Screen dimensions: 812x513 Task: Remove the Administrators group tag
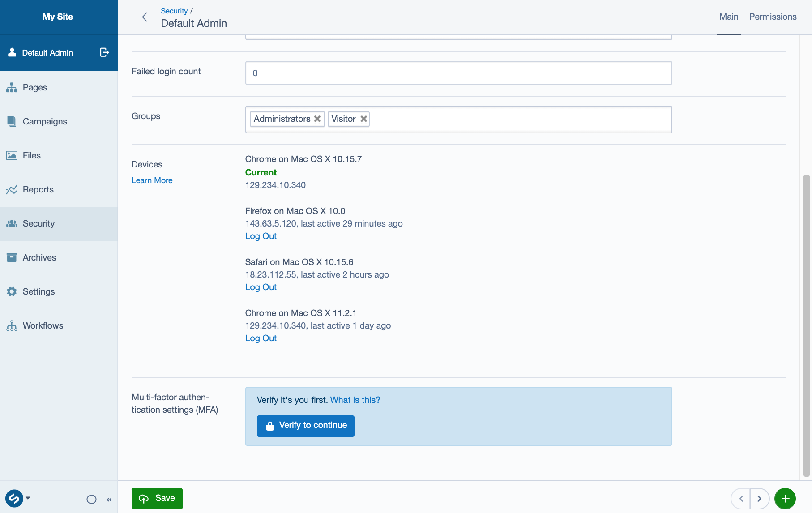tap(317, 119)
